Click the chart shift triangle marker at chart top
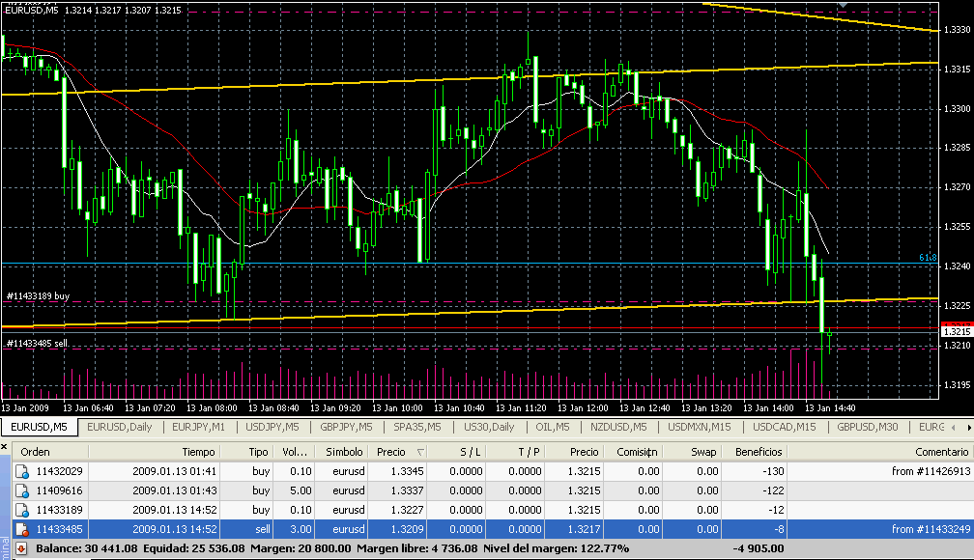 pos(843,5)
